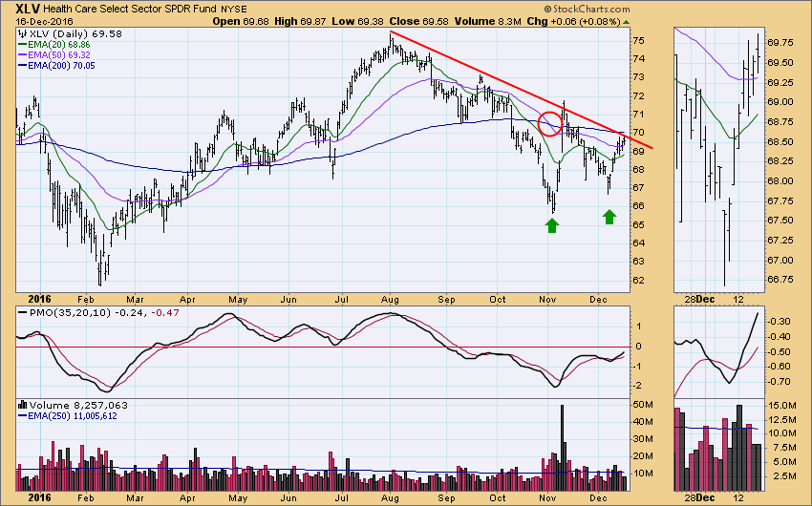The width and height of the screenshot is (812, 506).
Task: Click the 68.50 label on zoomed price axis
Action: (780, 141)
